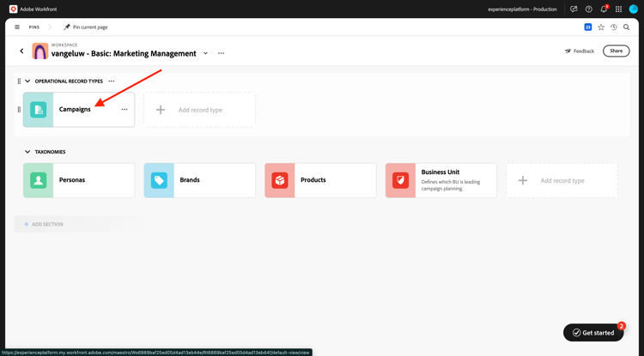Open Operational Record Types section options
Viewport: 644px width, 356px height.
tap(112, 81)
